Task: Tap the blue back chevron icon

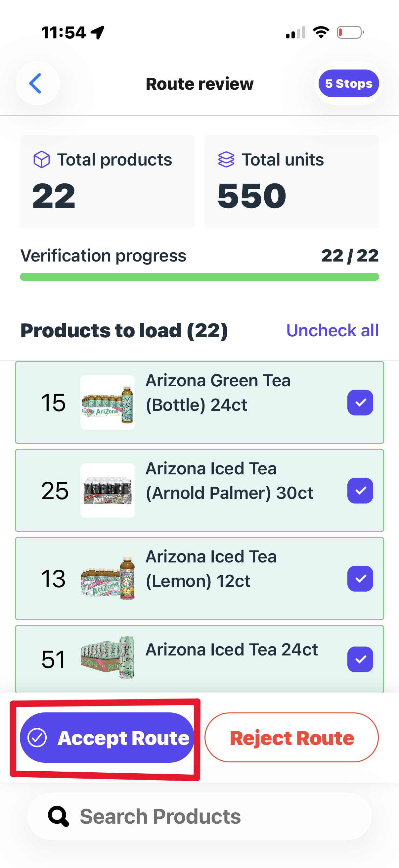Action: (36, 83)
